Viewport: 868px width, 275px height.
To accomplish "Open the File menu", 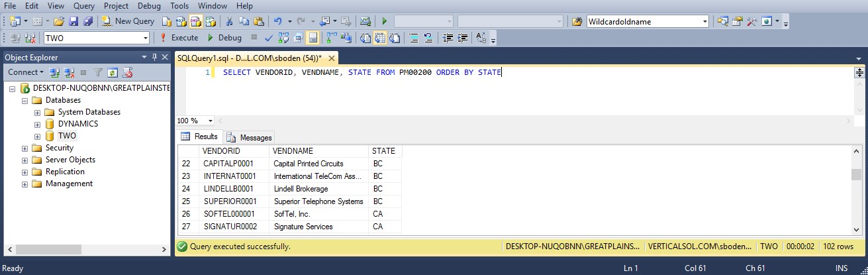I will (11, 6).
